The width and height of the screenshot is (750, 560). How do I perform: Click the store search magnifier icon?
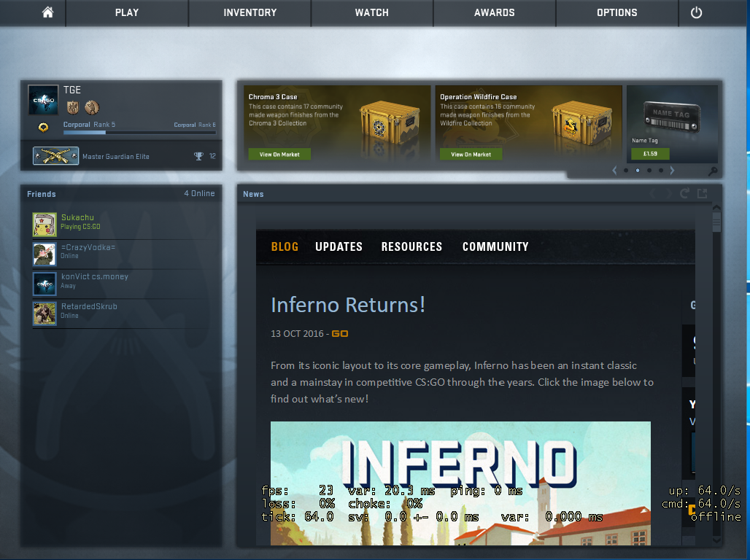click(713, 171)
